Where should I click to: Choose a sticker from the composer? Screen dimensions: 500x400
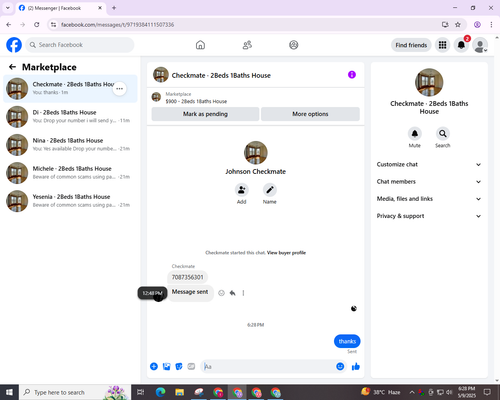(x=179, y=367)
